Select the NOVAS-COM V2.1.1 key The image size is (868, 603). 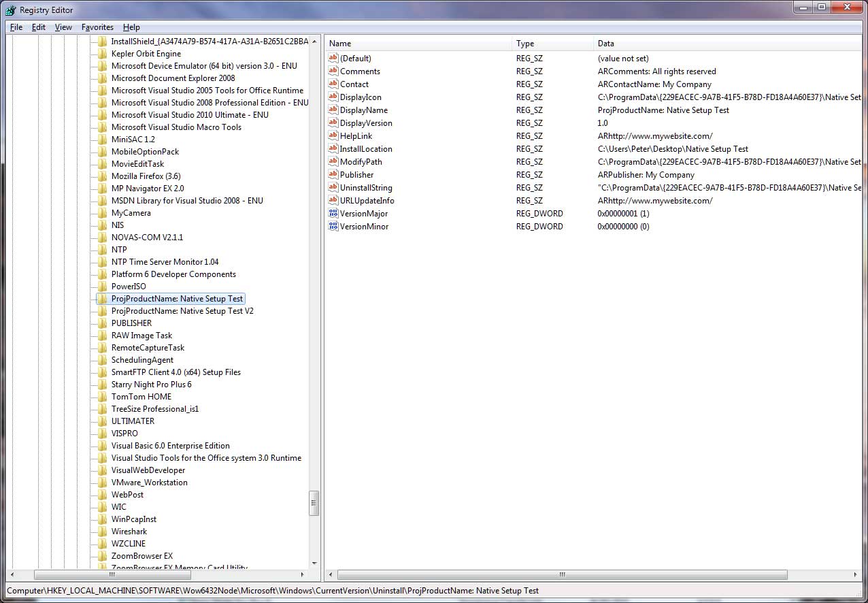pos(147,238)
